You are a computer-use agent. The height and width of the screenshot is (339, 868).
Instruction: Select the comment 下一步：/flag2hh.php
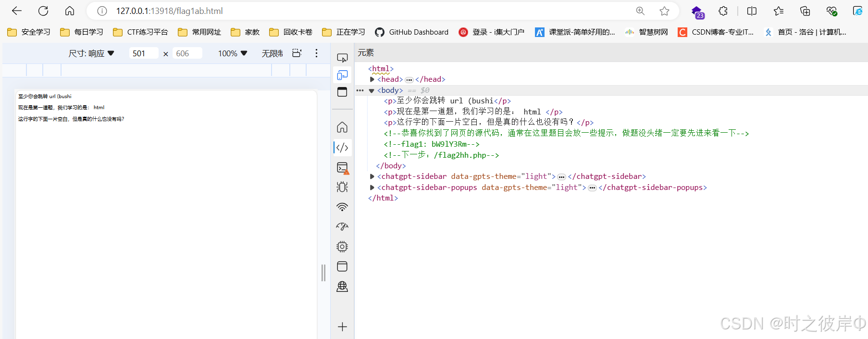441,155
